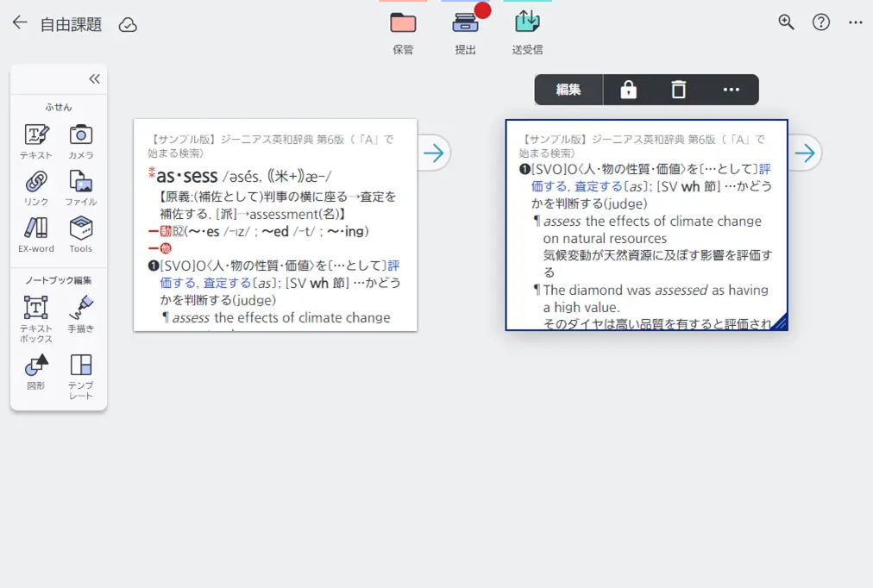Open the magnifier zoom tool
Screen dimensions: 873x588
(x=786, y=22)
